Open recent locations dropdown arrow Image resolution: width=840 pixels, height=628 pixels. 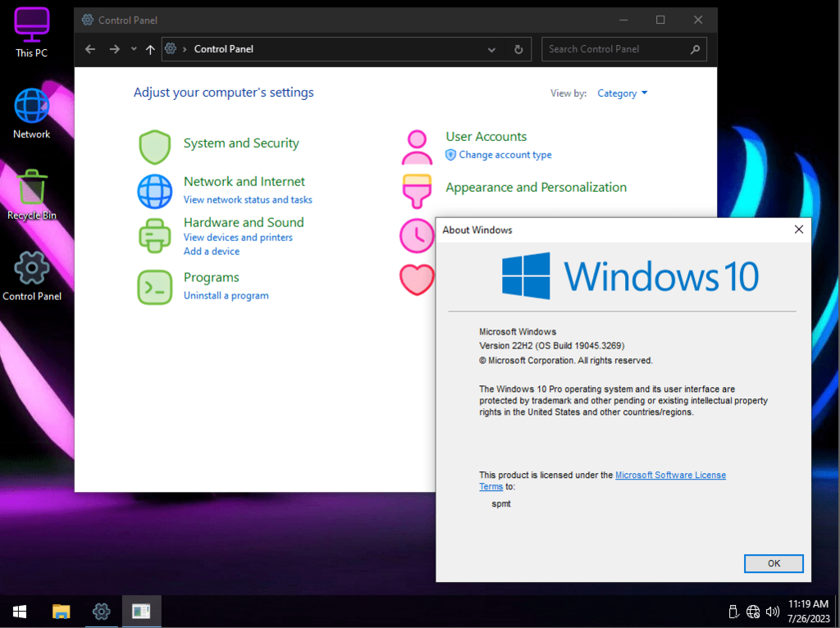pos(134,49)
